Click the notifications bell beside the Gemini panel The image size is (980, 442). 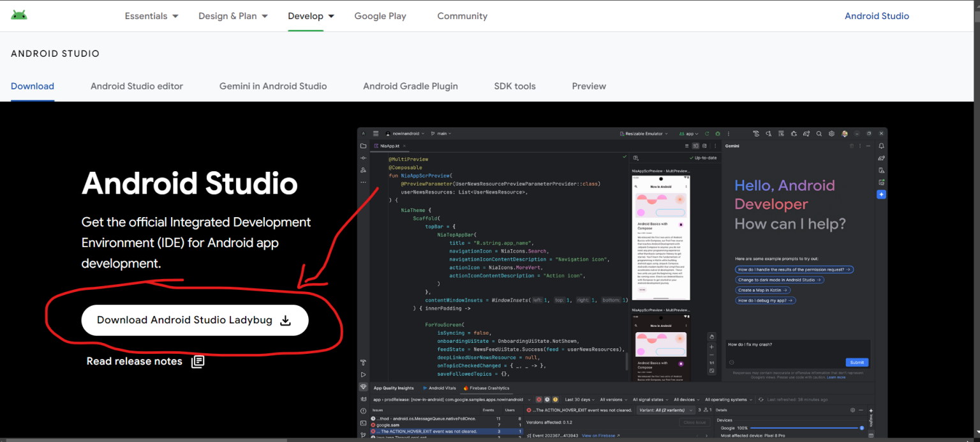point(880,146)
